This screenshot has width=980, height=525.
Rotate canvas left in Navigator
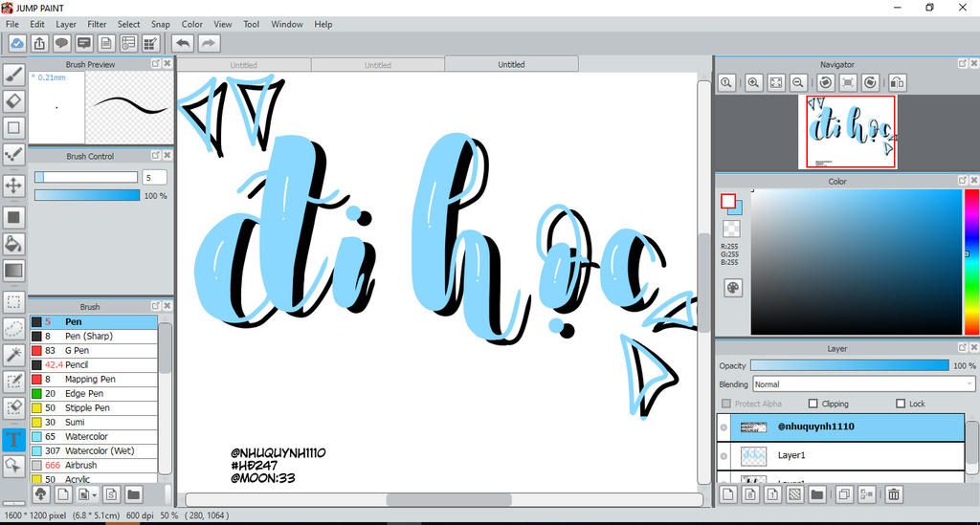tap(826, 82)
